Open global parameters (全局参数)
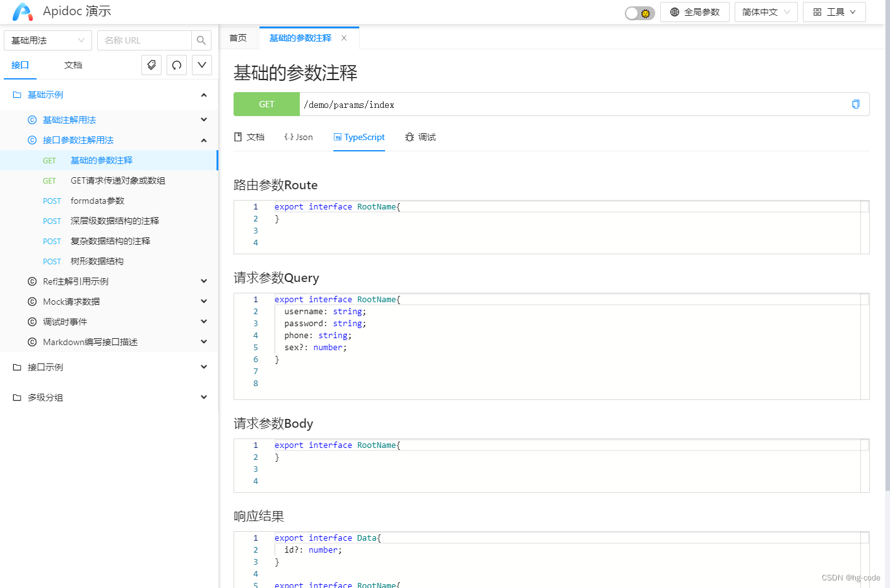This screenshot has height=588, width=890. pyautogui.click(x=695, y=12)
